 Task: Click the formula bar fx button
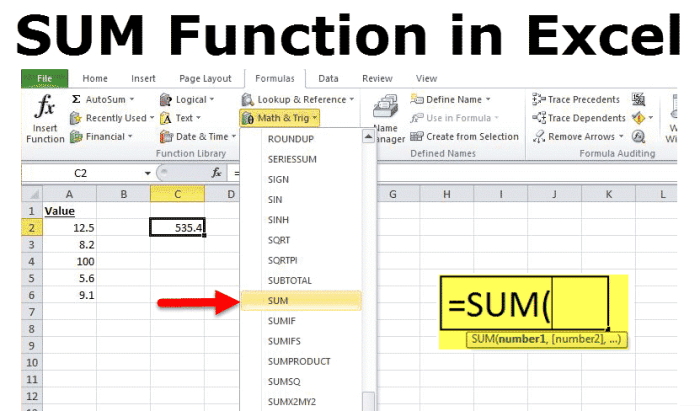(215, 172)
